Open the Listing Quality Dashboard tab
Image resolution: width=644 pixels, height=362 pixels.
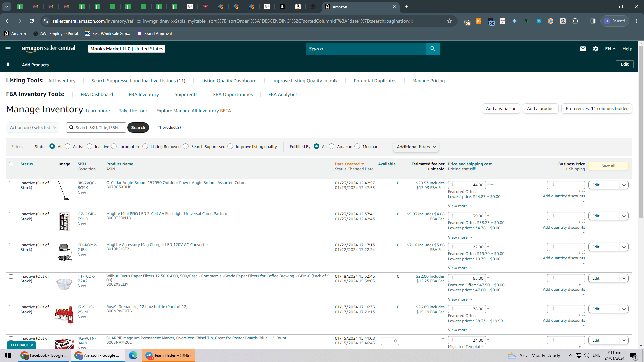click(x=229, y=81)
